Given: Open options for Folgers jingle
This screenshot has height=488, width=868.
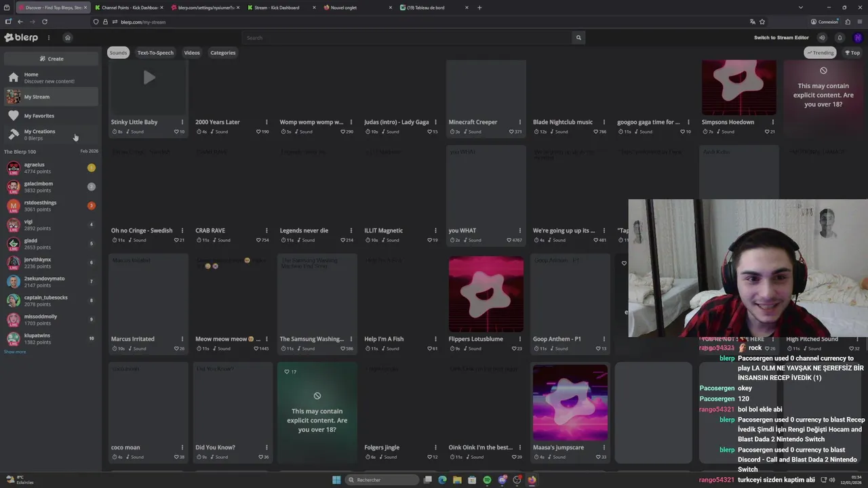Looking at the screenshot, I should [435, 447].
